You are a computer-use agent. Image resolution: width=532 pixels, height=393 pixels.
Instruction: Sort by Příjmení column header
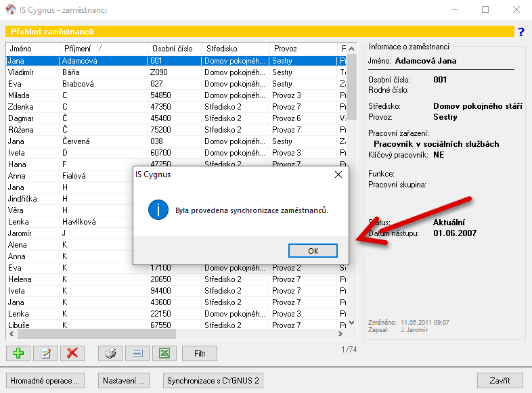click(104, 49)
